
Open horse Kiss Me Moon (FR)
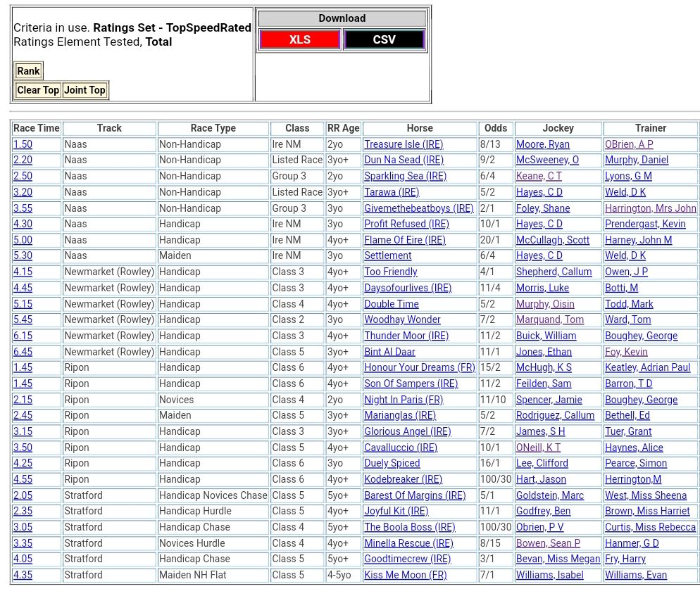pos(405,575)
